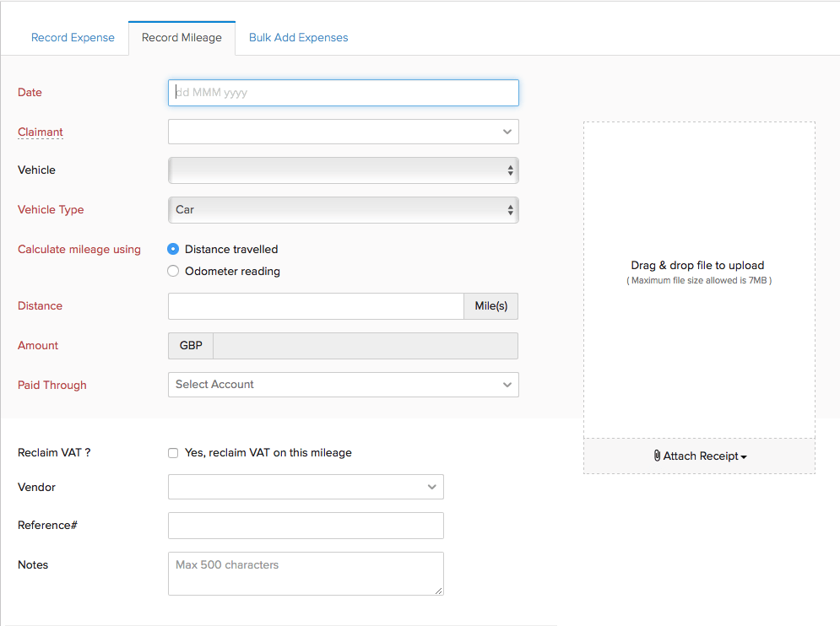Switch to the Record Expense tab
Image resolution: width=840 pixels, height=626 pixels.
point(73,38)
